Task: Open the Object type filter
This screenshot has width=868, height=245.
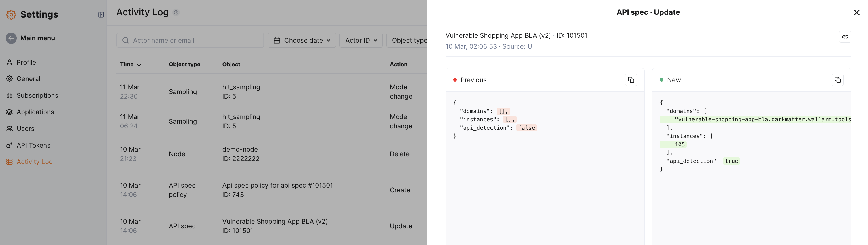Action: 408,40
